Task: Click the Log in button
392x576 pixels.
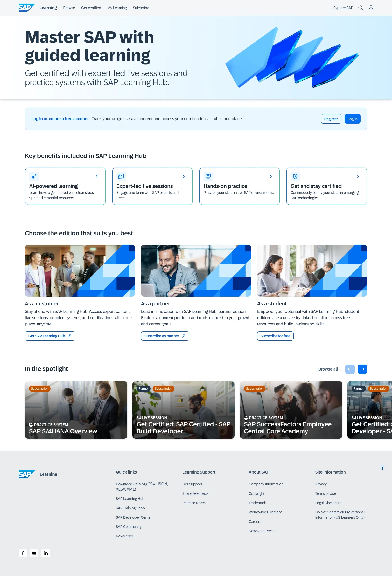Action: tap(352, 119)
